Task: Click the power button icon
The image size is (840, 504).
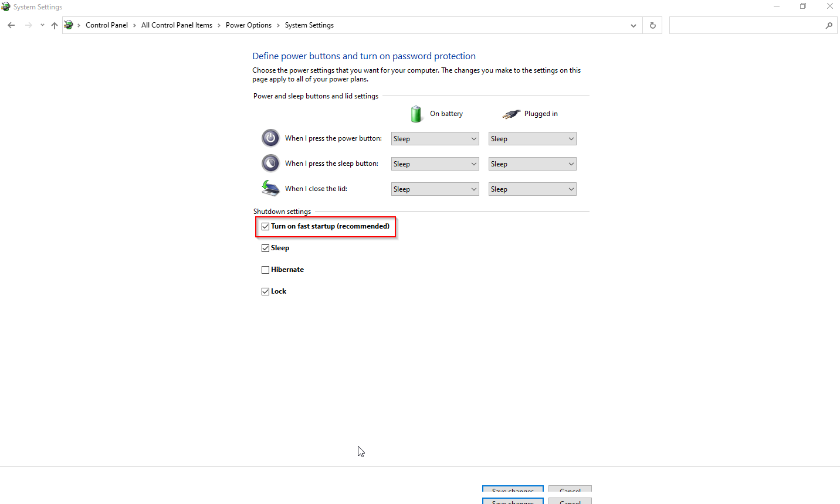Action: (270, 138)
